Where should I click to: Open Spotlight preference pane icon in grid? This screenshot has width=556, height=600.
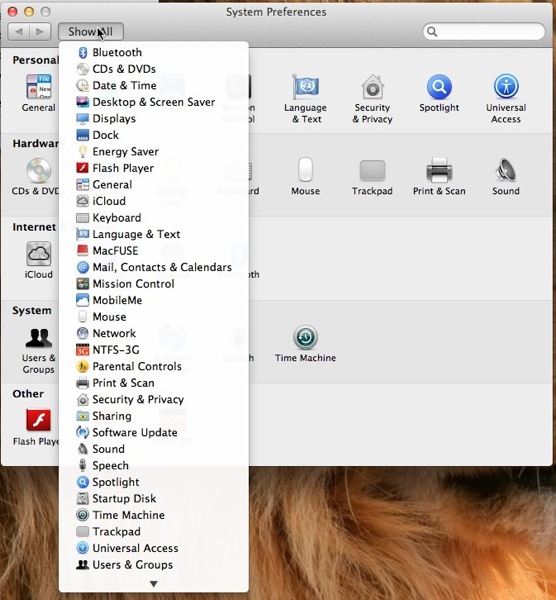click(x=439, y=87)
